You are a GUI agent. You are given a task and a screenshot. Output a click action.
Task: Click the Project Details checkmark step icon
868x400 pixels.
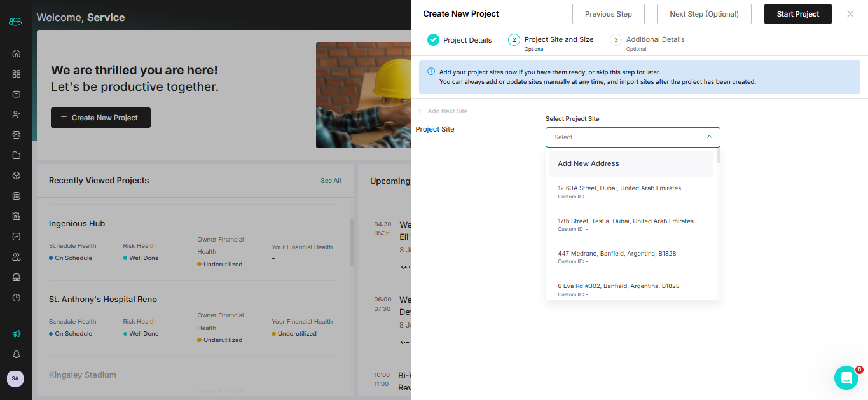tap(433, 39)
